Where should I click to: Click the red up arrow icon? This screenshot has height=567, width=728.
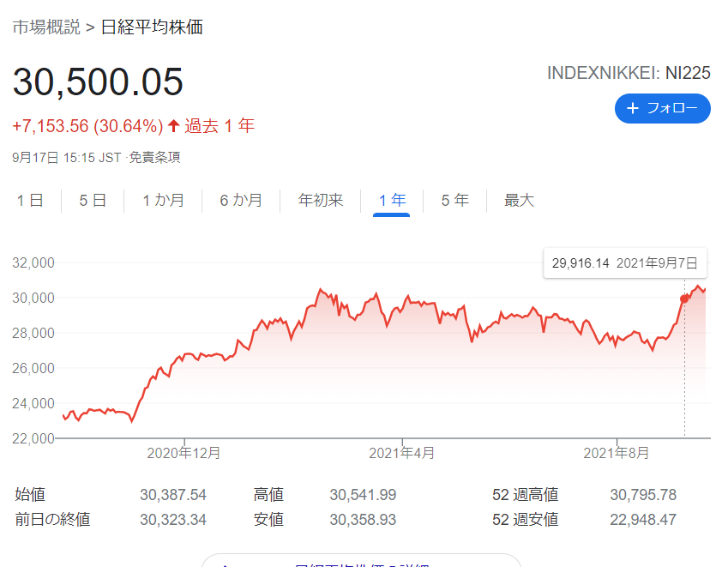[x=174, y=126]
